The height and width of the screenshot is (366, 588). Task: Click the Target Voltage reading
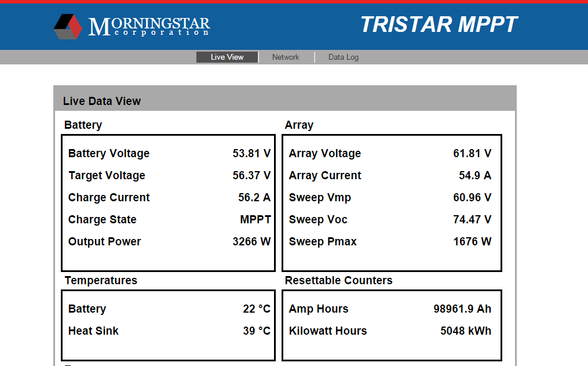pos(251,175)
